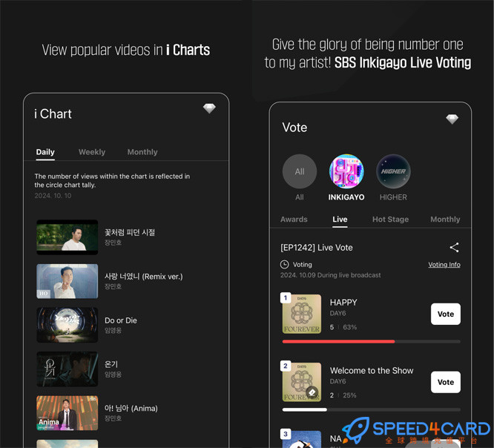Open the Live tab in Vote

pos(340,220)
